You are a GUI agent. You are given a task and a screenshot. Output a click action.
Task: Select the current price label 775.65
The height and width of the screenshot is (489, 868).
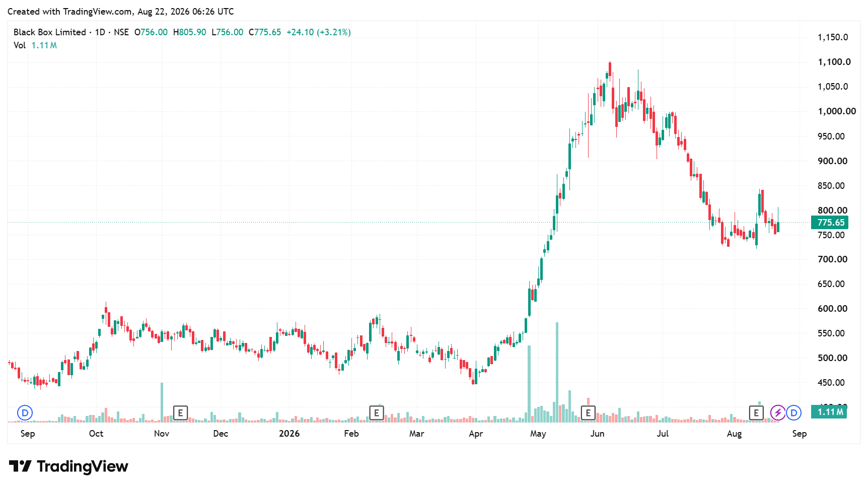830,223
